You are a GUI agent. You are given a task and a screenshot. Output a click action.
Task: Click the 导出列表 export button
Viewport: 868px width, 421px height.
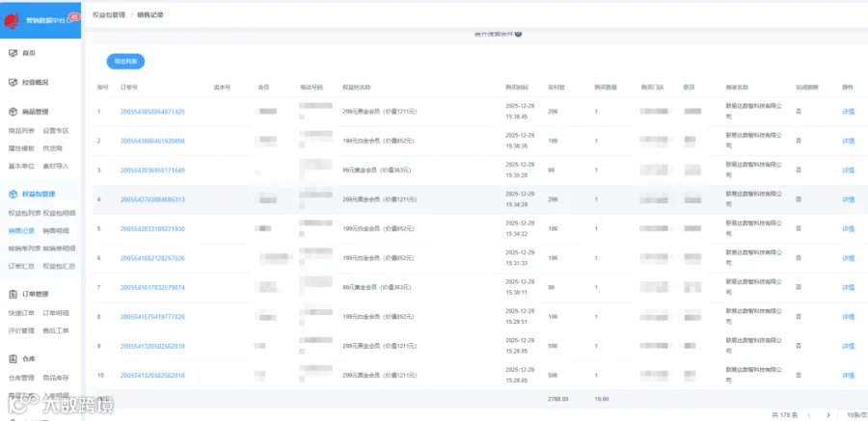point(125,62)
